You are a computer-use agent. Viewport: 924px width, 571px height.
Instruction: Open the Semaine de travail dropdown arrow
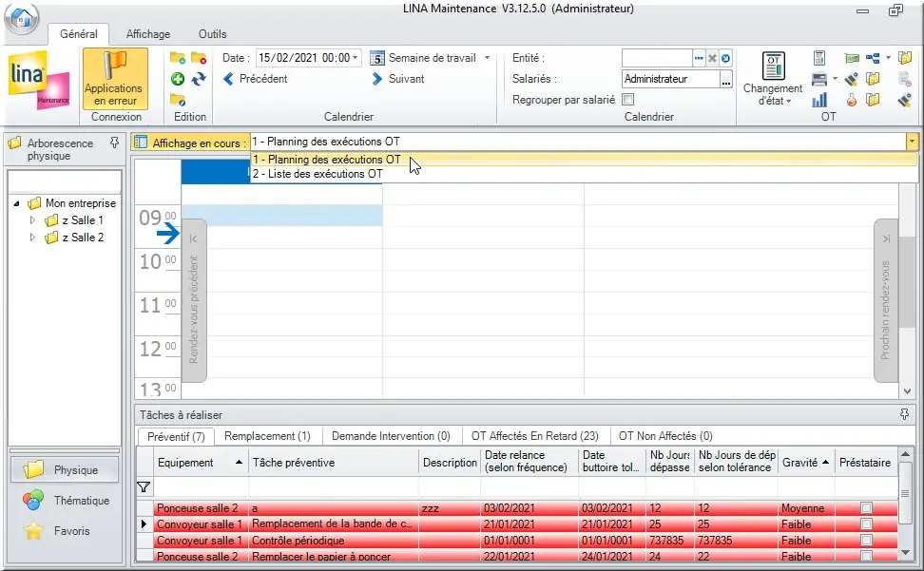pos(488,58)
